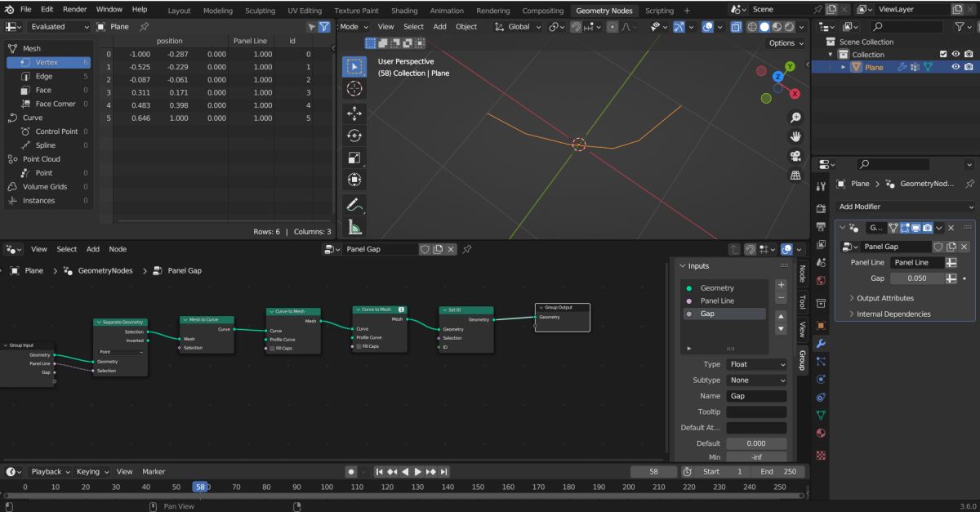
Task: Click the Name field containing Gap
Action: (756, 395)
